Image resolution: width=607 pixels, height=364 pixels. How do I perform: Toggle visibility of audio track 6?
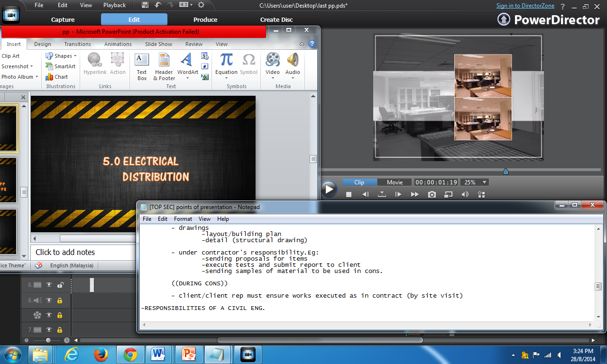[x=49, y=300]
